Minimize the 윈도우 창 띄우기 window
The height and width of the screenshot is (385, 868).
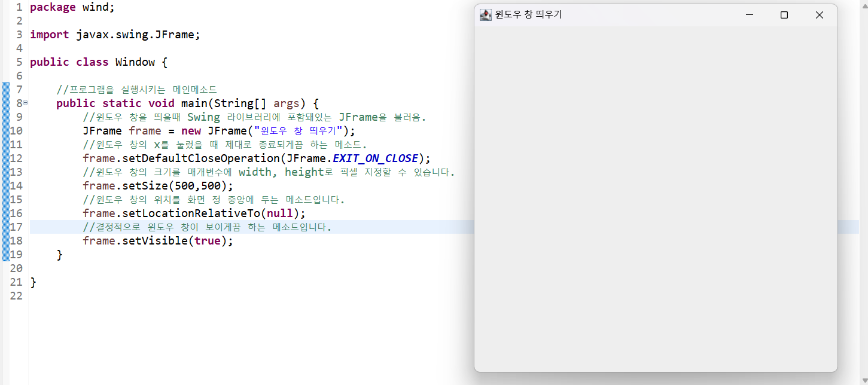point(749,15)
